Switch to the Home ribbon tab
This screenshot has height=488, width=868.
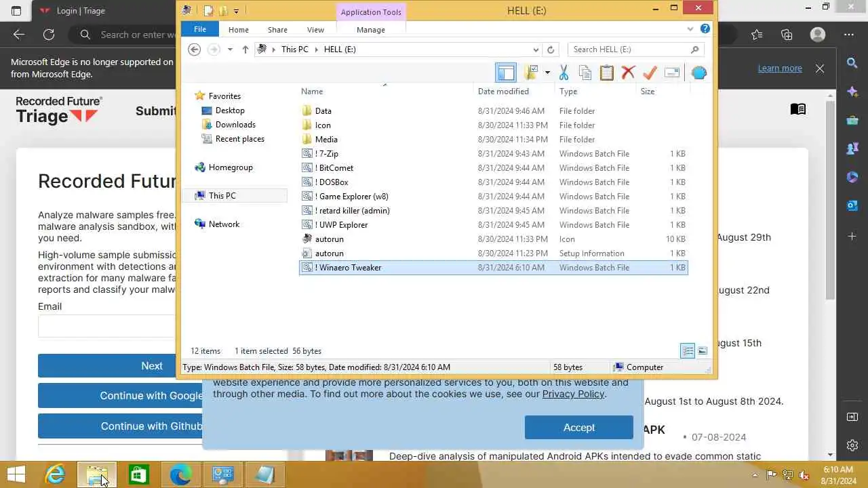(x=239, y=30)
